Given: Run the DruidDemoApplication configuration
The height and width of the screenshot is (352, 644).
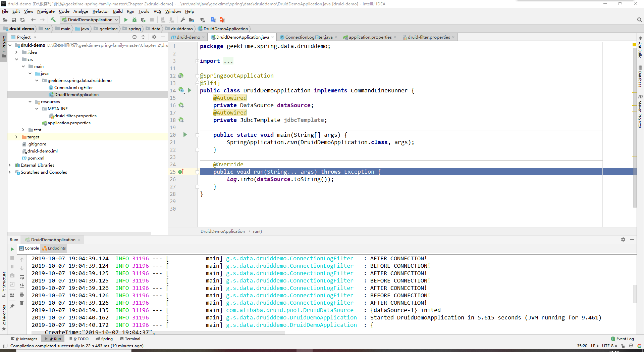Looking at the screenshot, I should pos(126,19).
